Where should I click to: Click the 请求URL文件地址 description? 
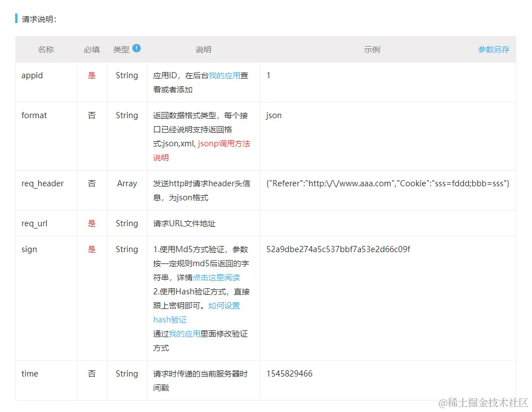(x=184, y=223)
